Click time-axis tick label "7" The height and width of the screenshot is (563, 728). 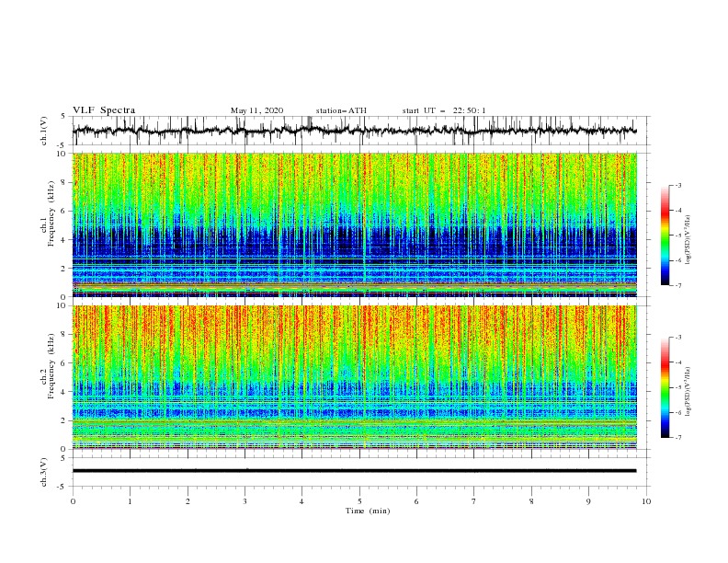[x=474, y=501]
